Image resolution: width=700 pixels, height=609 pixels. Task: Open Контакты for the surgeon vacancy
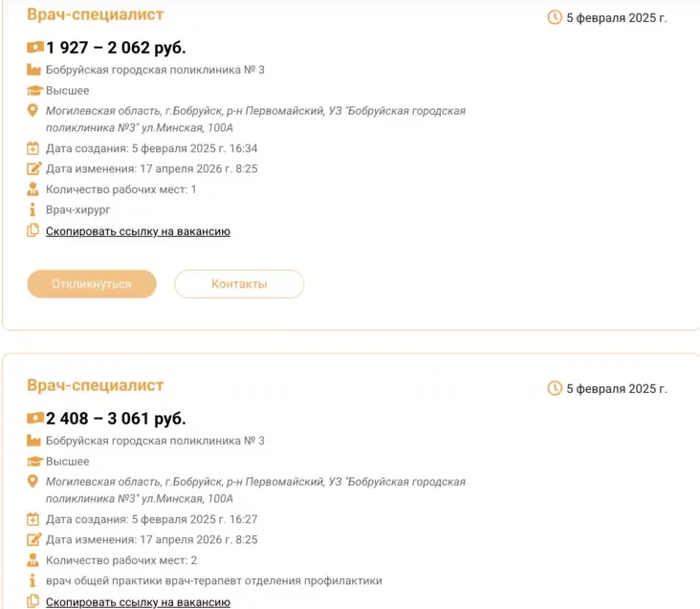(x=239, y=284)
